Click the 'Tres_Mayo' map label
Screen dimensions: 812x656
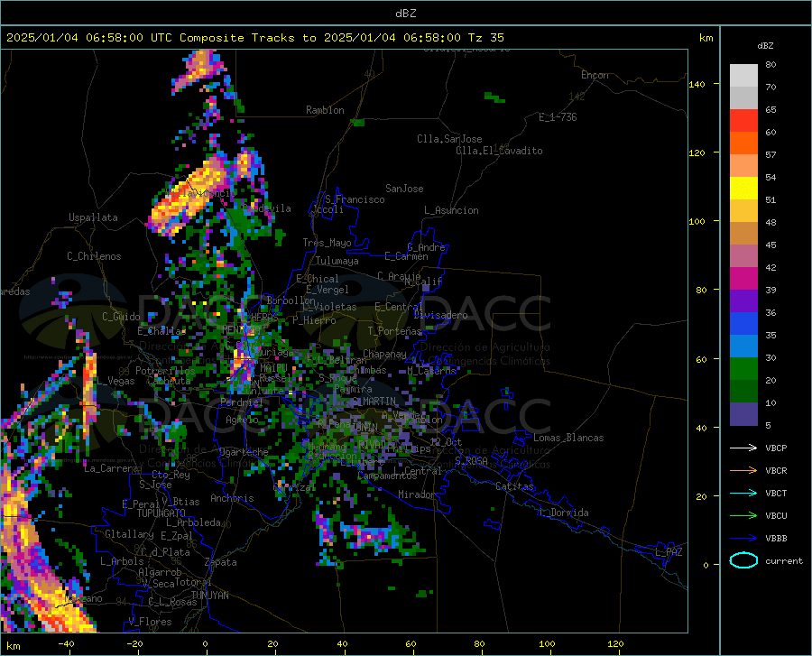(x=327, y=243)
